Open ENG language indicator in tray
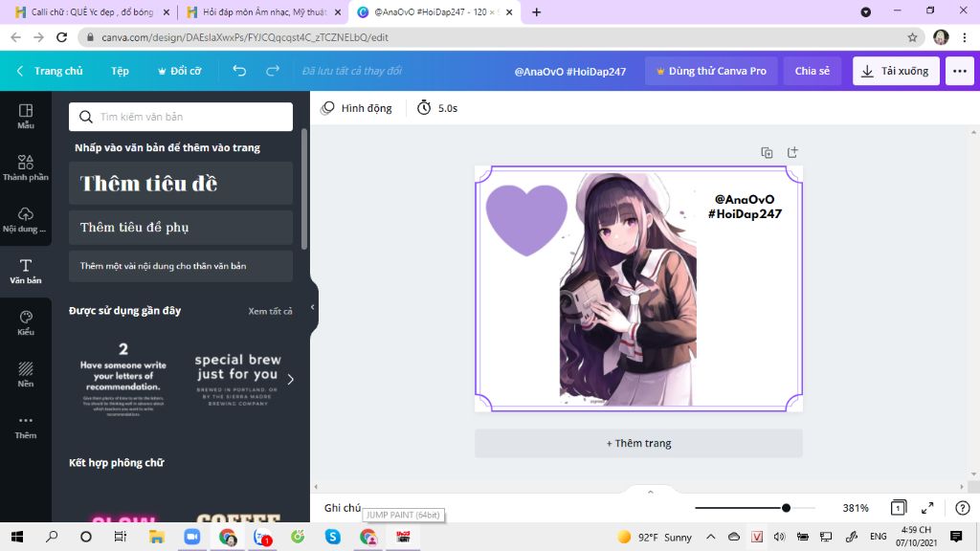 coord(879,537)
